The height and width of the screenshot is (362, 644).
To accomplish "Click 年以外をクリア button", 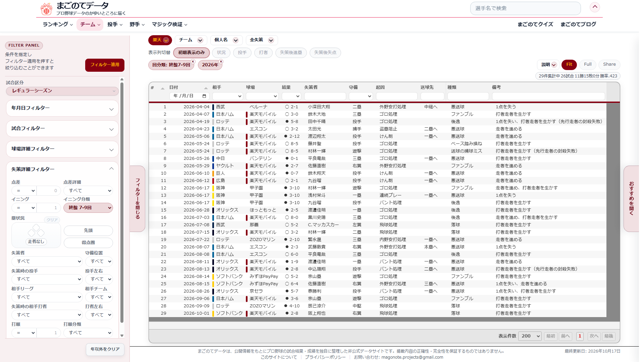I will 105,349.
